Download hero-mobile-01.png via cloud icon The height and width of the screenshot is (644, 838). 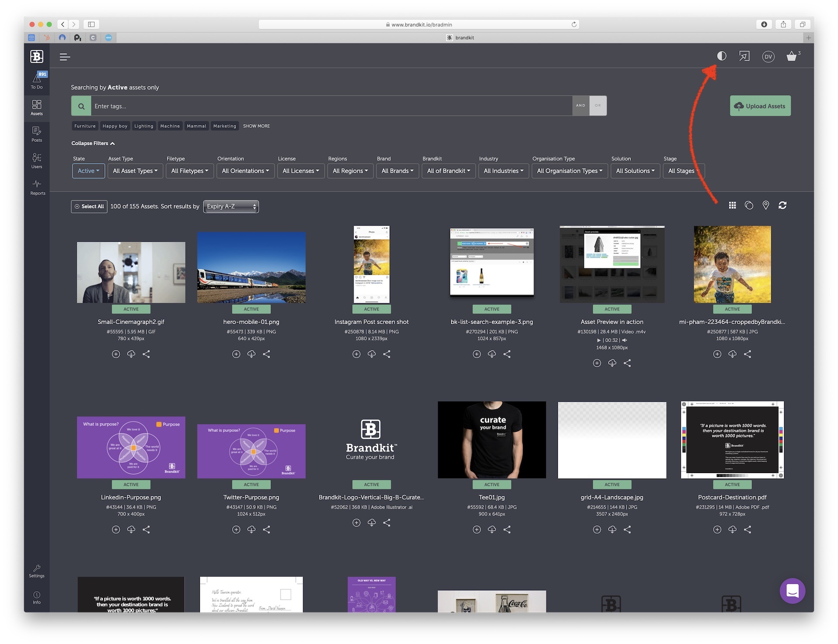(x=251, y=354)
